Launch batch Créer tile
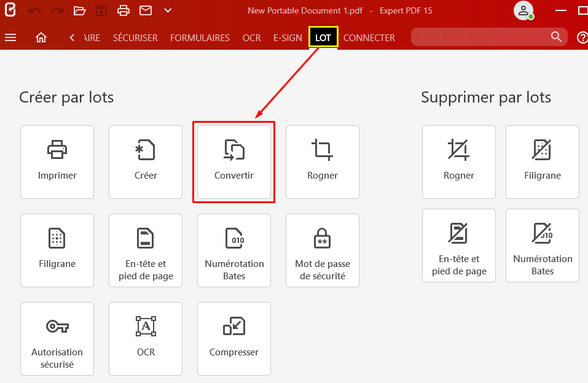 point(146,162)
